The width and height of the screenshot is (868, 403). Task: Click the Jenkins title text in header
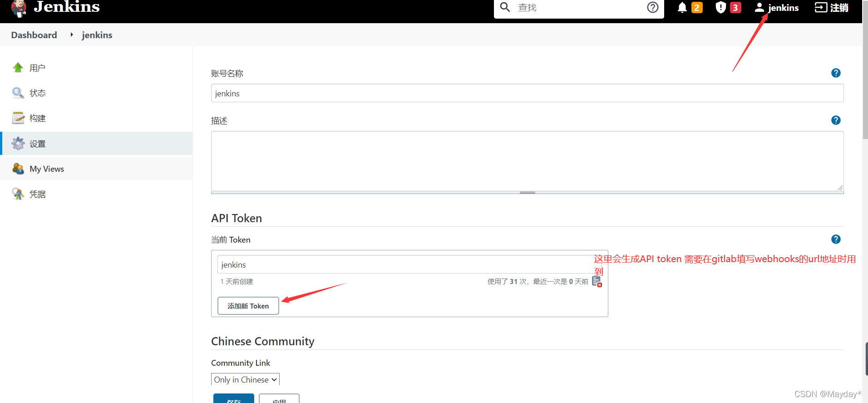[67, 7]
